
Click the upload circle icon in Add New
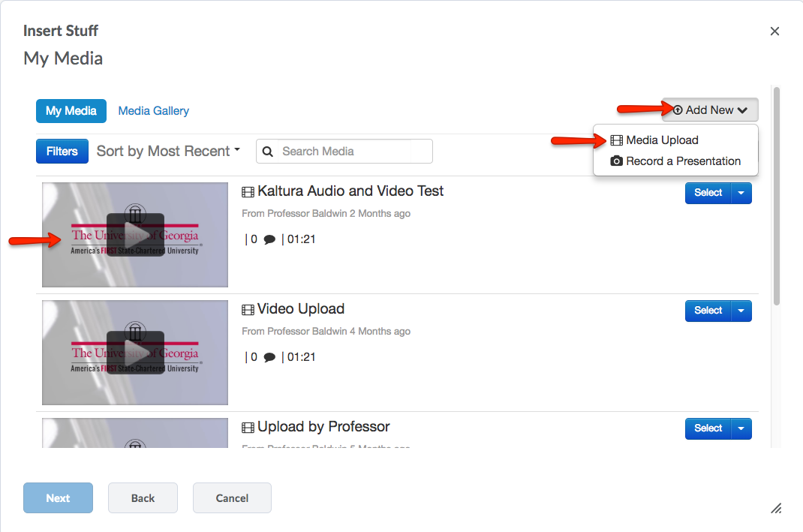coord(678,110)
